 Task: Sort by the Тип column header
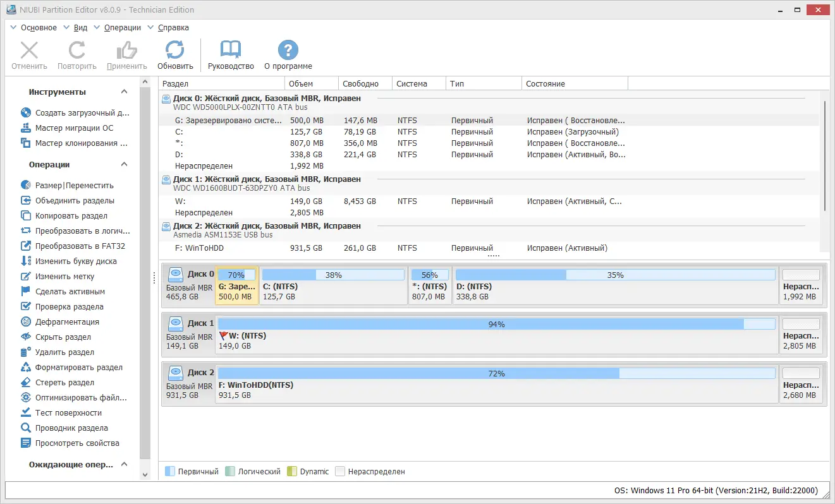[x=485, y=84]
